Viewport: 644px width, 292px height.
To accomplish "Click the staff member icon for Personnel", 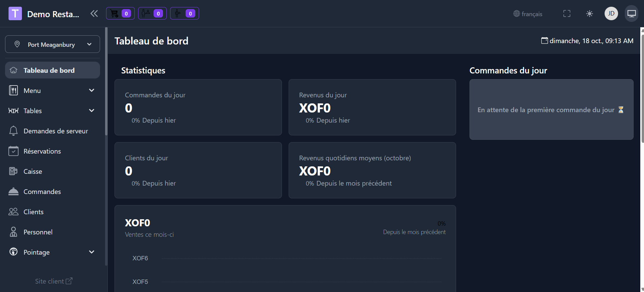I will [x=13, y=232].
